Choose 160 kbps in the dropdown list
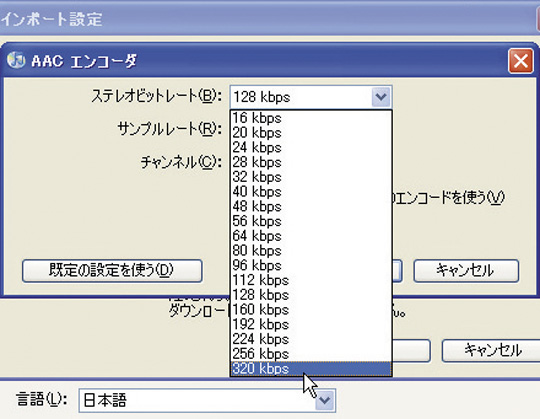 pos(311,310)
